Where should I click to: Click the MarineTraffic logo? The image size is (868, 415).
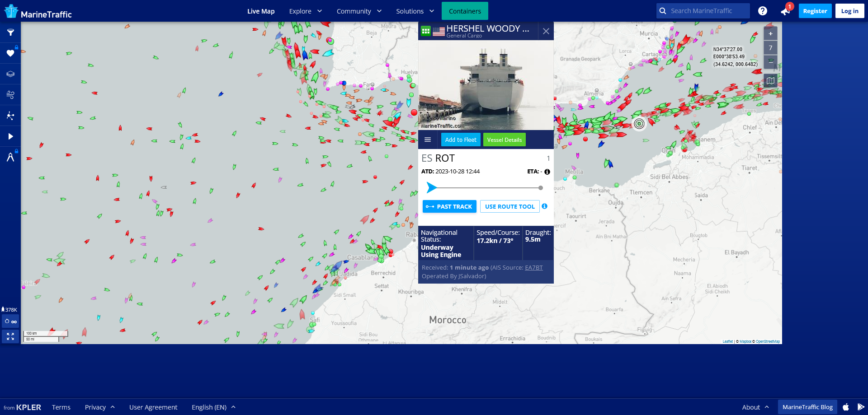[x=38, y=11]
